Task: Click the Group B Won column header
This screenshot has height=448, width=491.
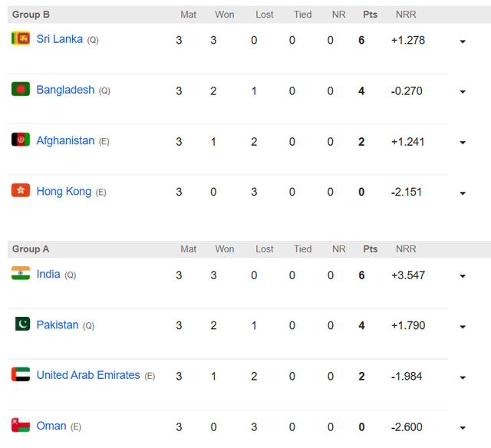Action: [x=225, y=15]
